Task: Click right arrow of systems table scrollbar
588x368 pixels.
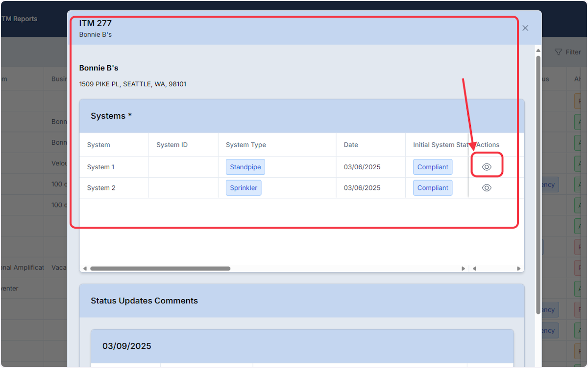Action: click(464, 268)
